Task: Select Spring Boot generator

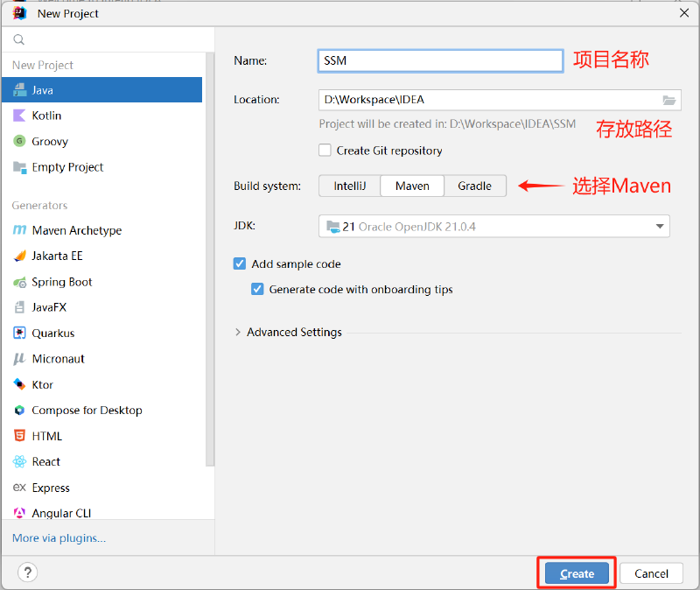Action: [x=101, y=282]
